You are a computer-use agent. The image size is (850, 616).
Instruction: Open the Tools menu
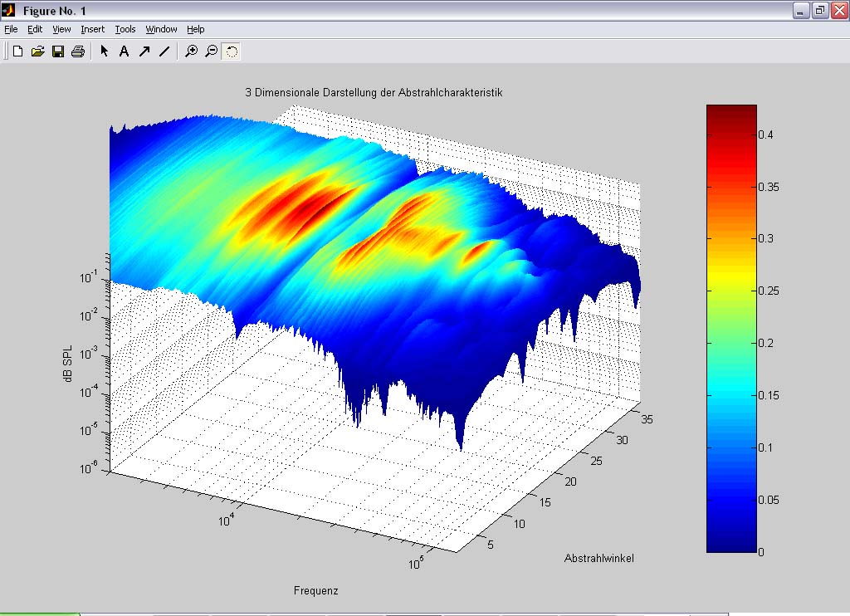(x=125, y=29)
